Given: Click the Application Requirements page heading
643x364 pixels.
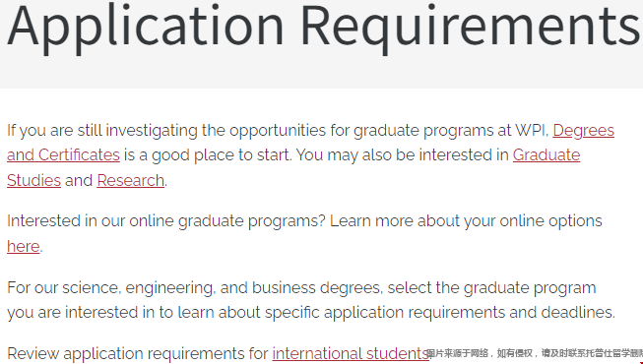Looking at the screenshot, I should pyautogui.click(x=323, y=26).
